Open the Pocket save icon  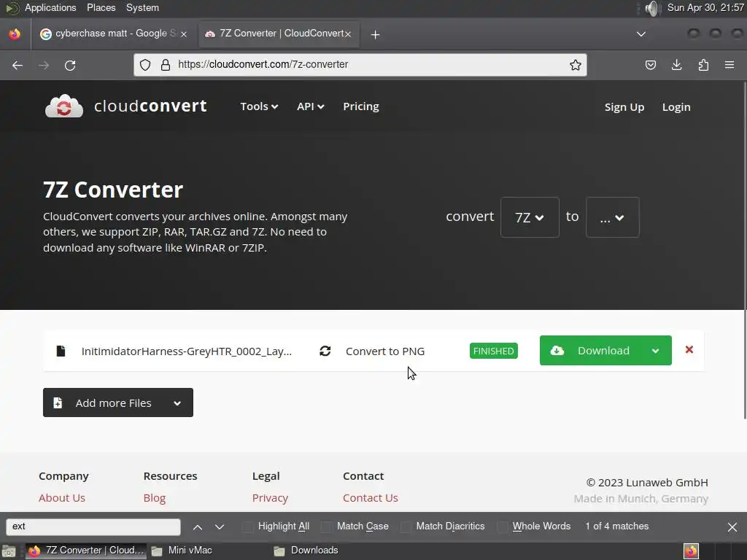click(650, 65)
